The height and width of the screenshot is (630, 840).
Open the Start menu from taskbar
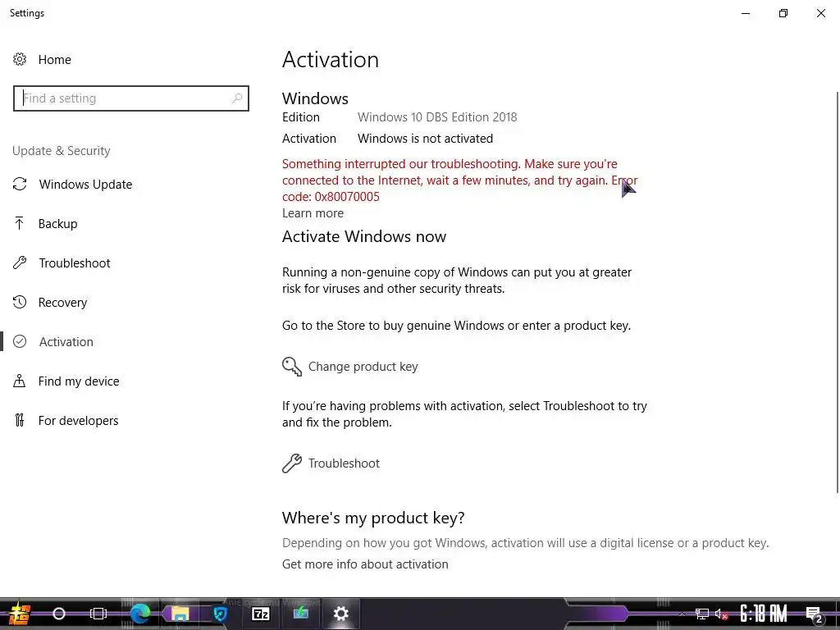19,614
